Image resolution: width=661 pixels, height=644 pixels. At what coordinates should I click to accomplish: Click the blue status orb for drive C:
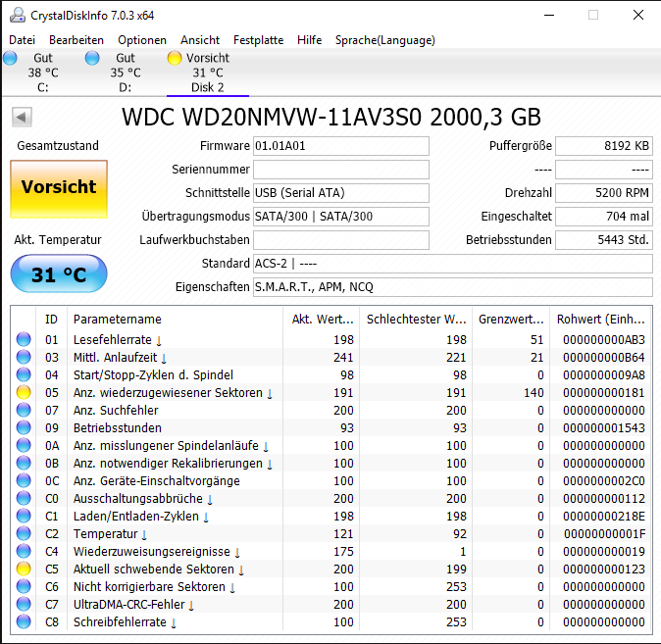(10, 58)
